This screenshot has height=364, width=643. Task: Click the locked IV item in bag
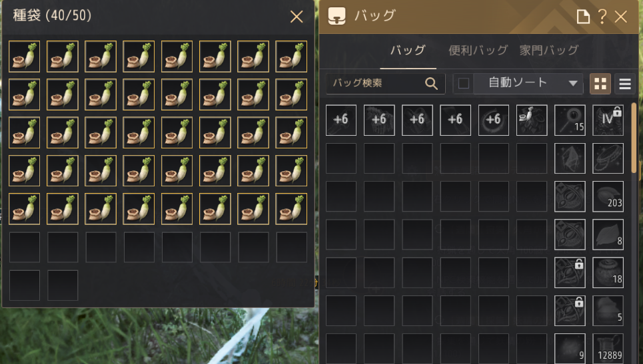[608, 120]
